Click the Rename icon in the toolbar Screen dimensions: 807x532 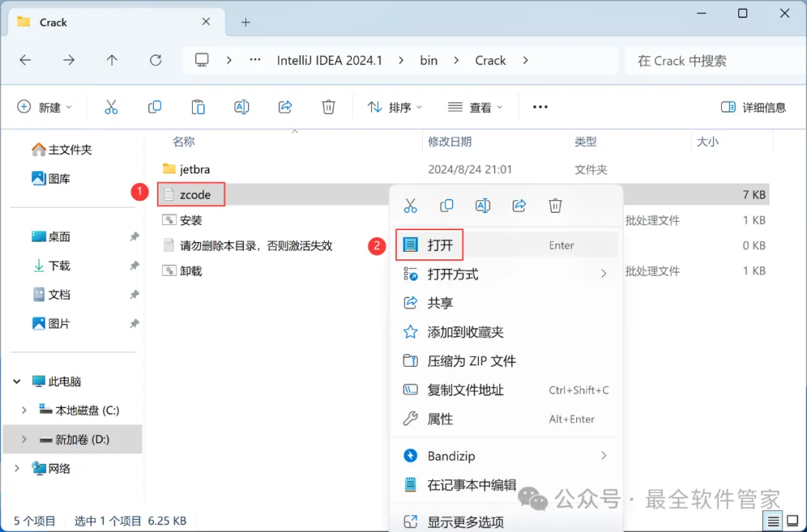241,107
